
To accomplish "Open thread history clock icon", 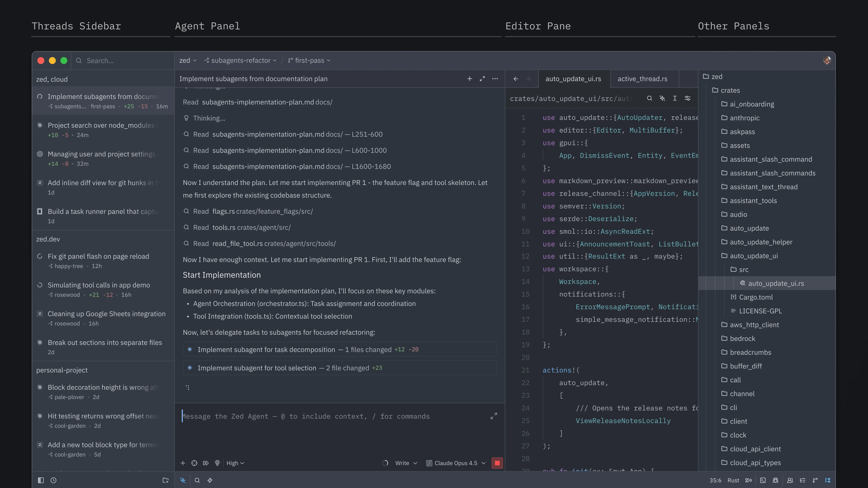I will 54,480.
